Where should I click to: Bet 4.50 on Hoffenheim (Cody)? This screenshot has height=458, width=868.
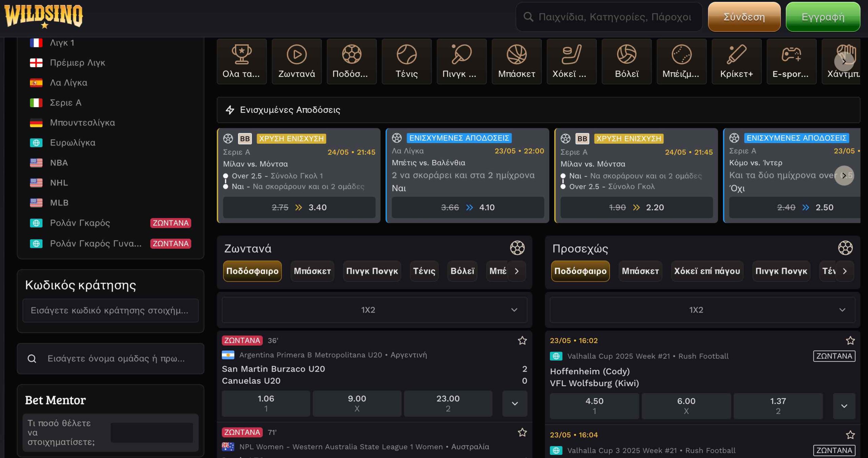[594, 406]
